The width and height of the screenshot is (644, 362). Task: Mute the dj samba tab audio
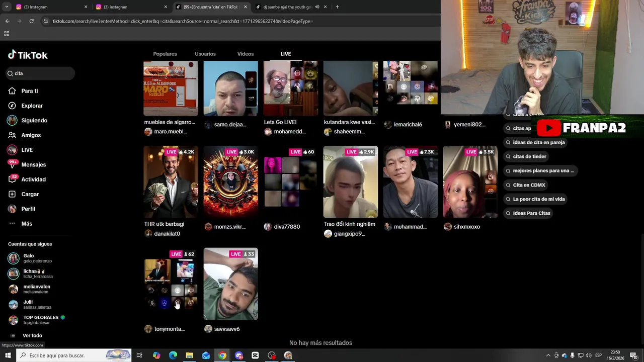(x=317, y=7)
